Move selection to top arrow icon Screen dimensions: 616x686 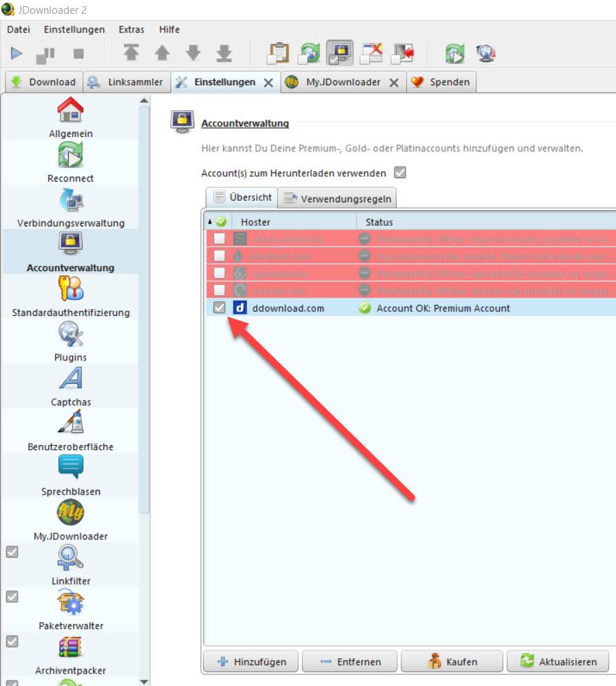(131, 52)
